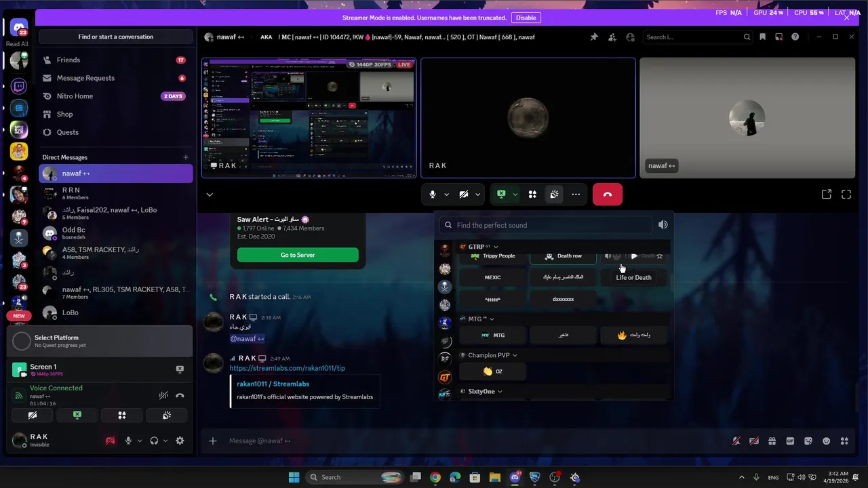
Task: Collapse the GTRP soundboard section
Action: [x=496, y=247]
